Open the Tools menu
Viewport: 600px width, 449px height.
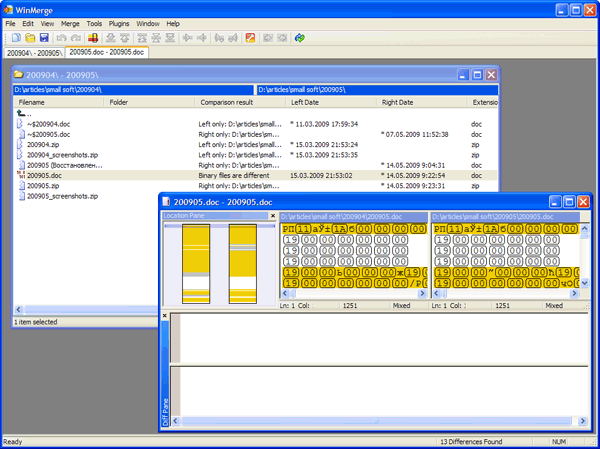[x=94, y=23]
